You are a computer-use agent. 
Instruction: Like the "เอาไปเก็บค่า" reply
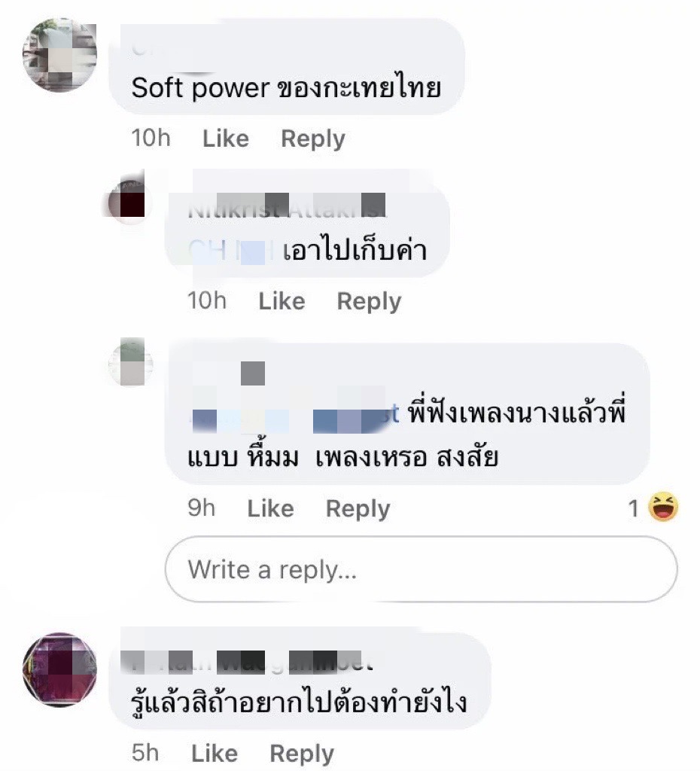pos(282,301)
